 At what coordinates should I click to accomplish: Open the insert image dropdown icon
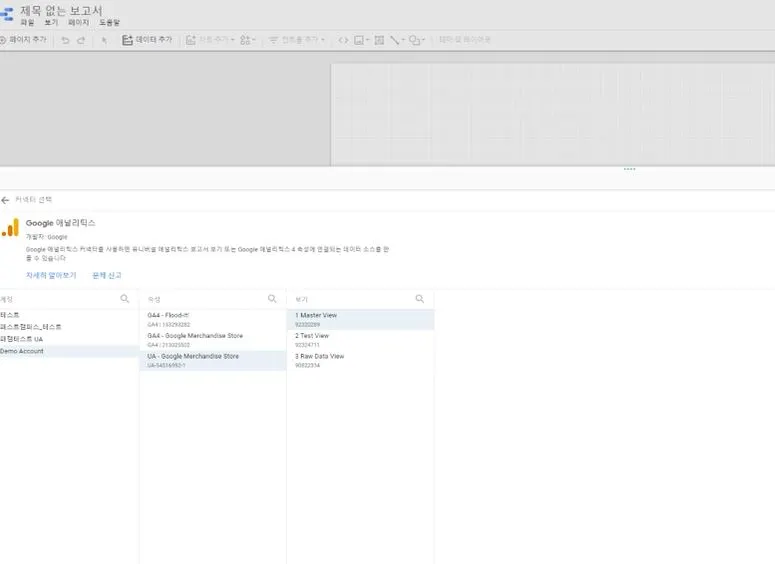[362, 40]
